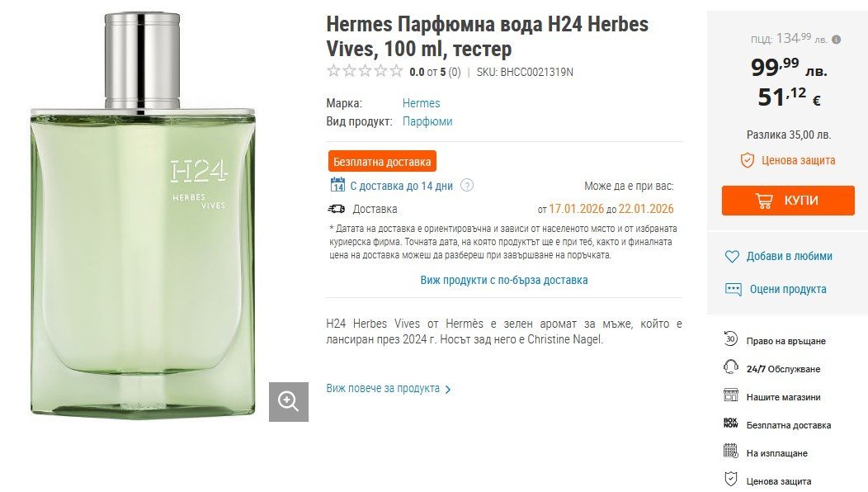Click the magnifier zoom icon on product image

tap(289, 401)
